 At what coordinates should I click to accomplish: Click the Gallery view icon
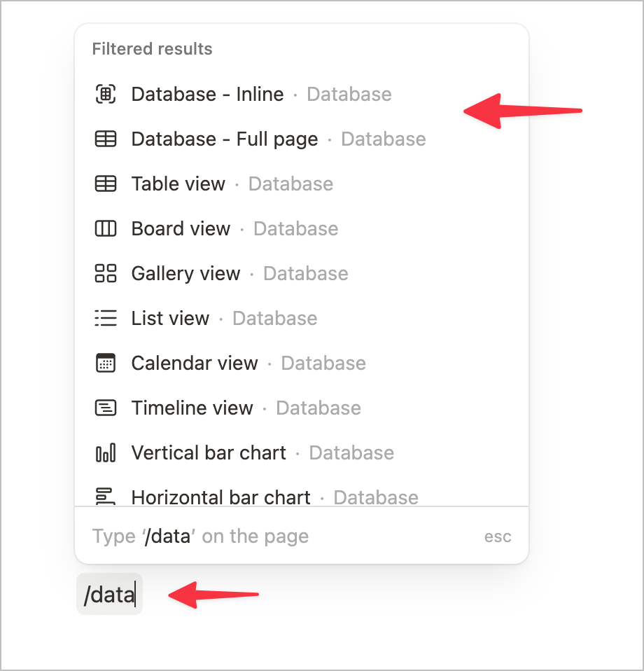106,273
